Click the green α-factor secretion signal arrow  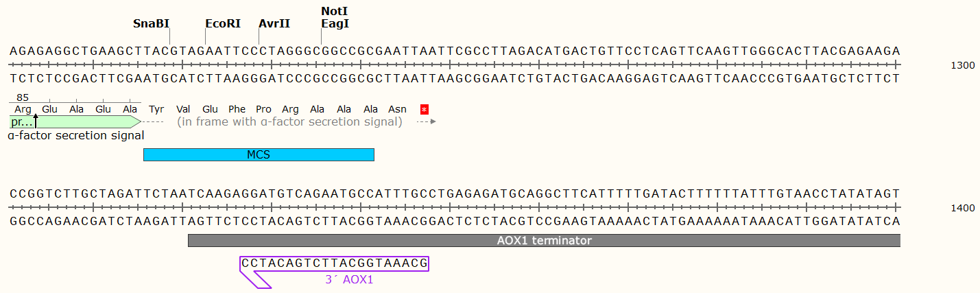tap(75, 121)
